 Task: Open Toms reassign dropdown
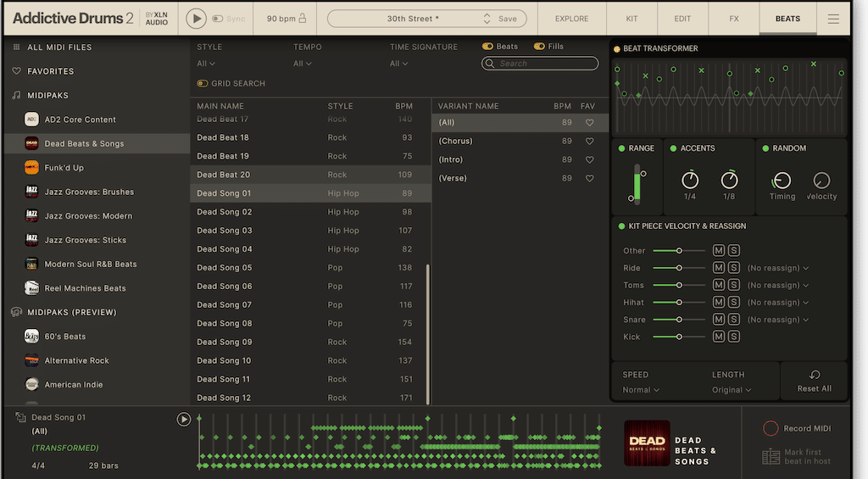point(778,285)
